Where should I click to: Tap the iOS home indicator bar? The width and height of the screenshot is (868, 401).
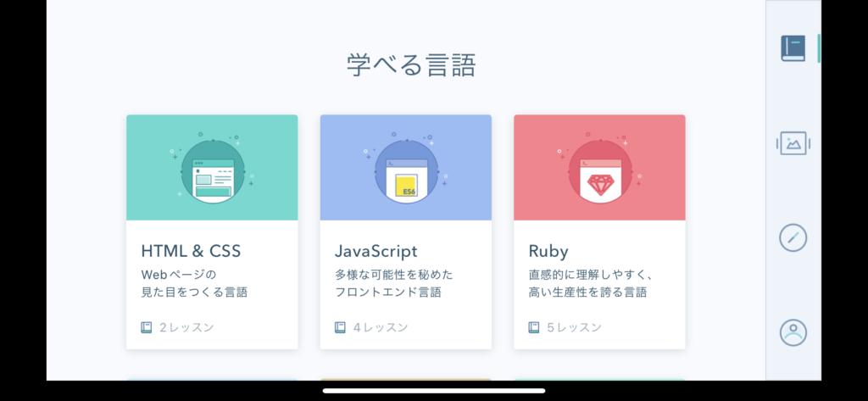434,391
